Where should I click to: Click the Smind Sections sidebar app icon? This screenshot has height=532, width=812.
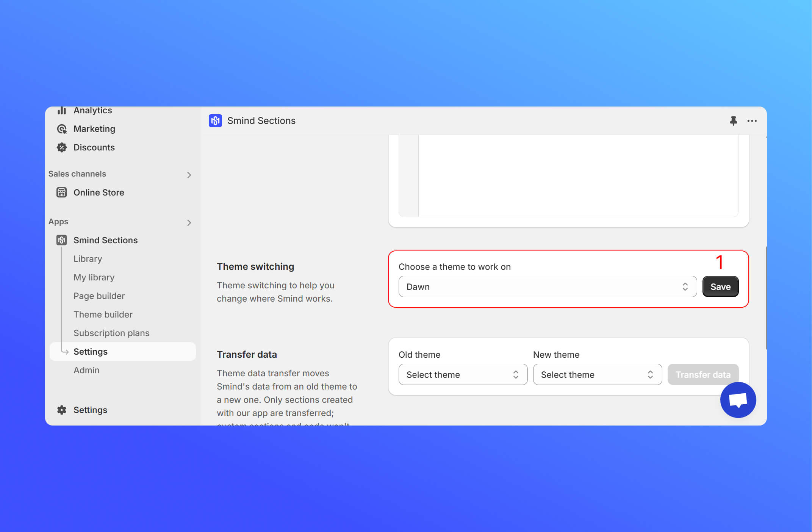point(62,240)
